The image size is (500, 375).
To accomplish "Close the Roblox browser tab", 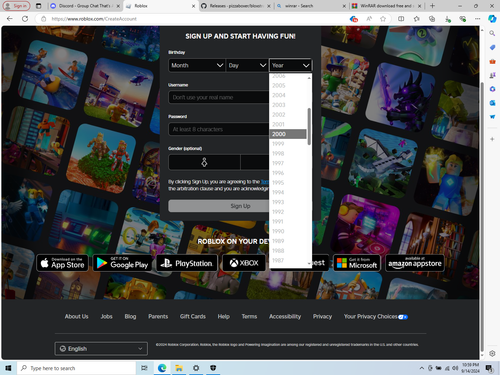I will tap(194, 6).
